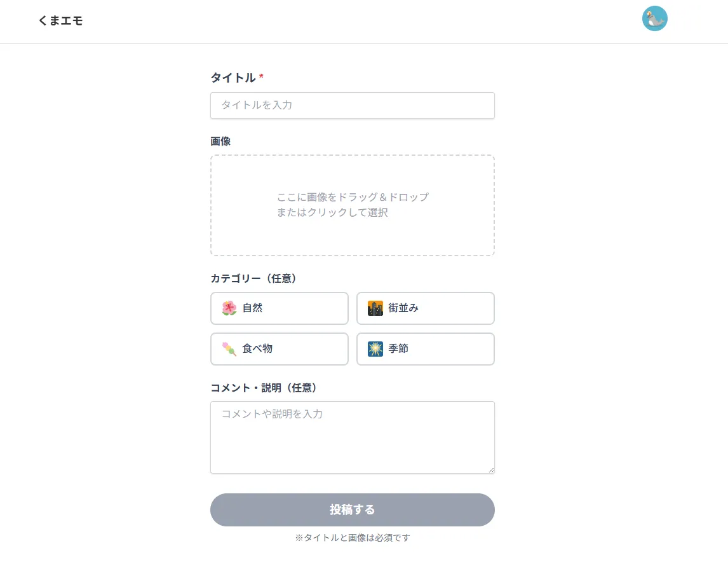
Task: Toggle the 食べ物 category on
Action: pyautogui.click(x=280, y=348)
